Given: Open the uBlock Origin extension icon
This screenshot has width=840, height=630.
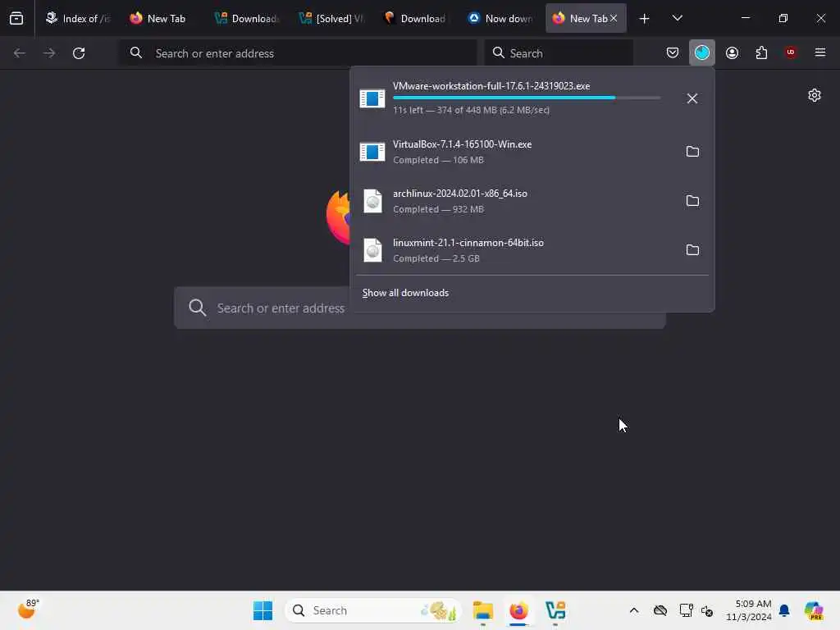Looking at the screenshot, I should point(791,52).
